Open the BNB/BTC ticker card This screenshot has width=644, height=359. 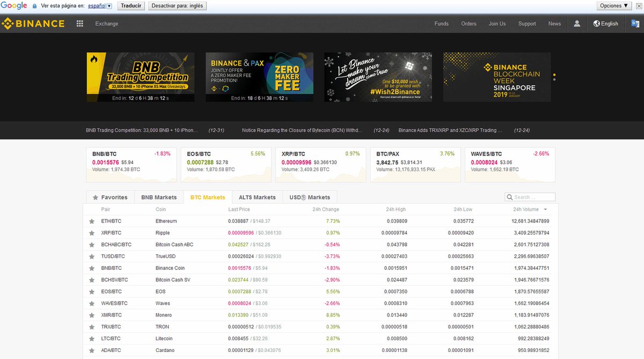click(131, 165)
